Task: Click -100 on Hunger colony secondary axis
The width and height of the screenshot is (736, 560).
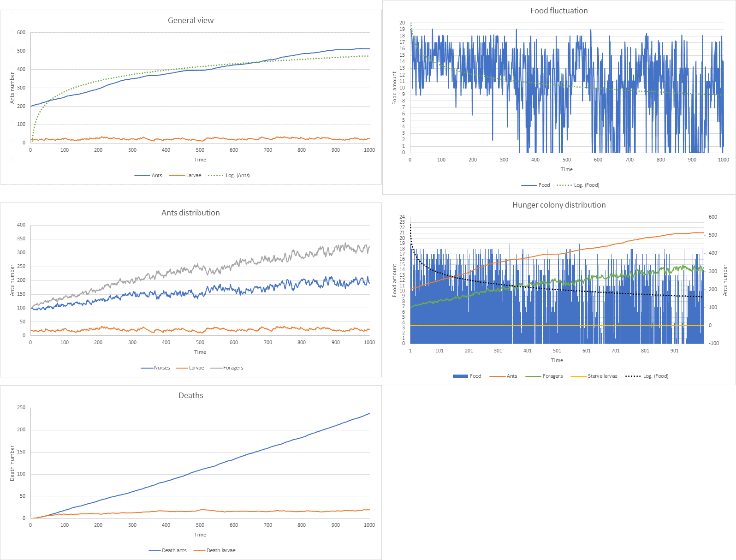Action: click(714, 343)
